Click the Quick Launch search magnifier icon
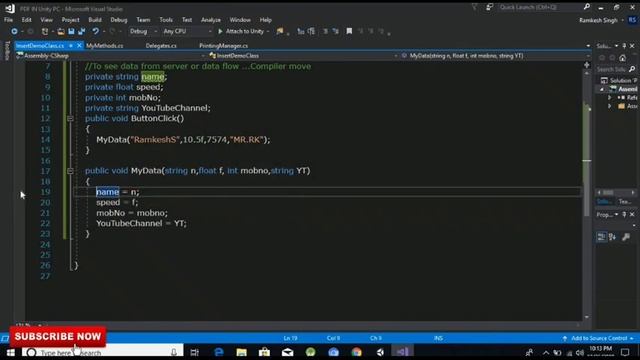Image resolution: width=640 pixels, height=360 pixels. pyautogui.click(x=587, y=7)
